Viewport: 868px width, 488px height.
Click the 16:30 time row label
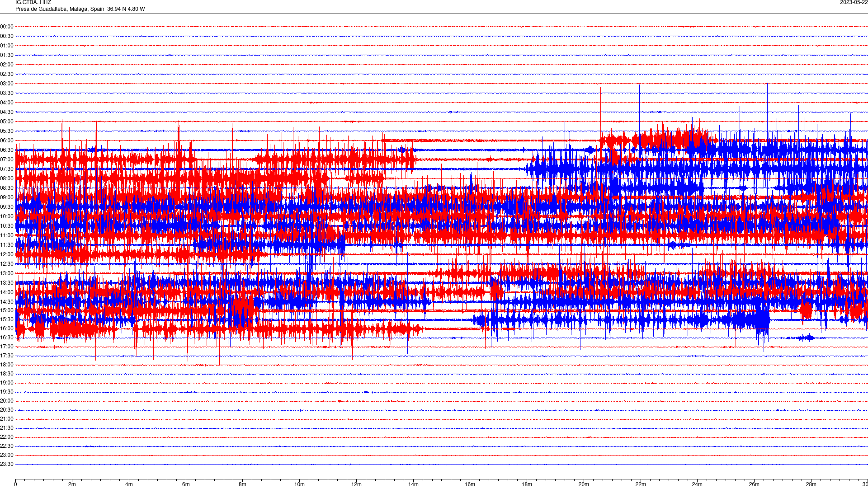(7, 338)
